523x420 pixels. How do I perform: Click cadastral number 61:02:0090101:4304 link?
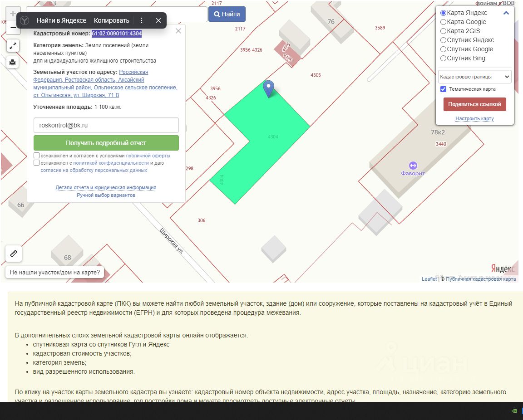(x=117, y=33)
